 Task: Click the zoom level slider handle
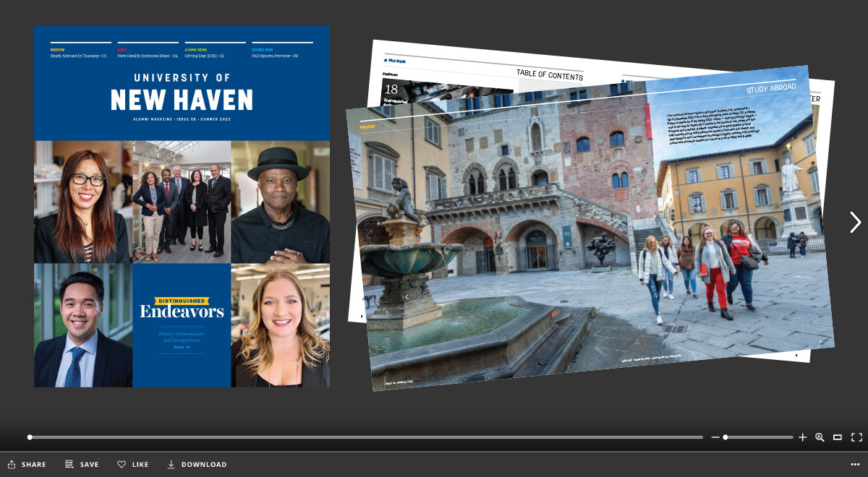(725, 437)
